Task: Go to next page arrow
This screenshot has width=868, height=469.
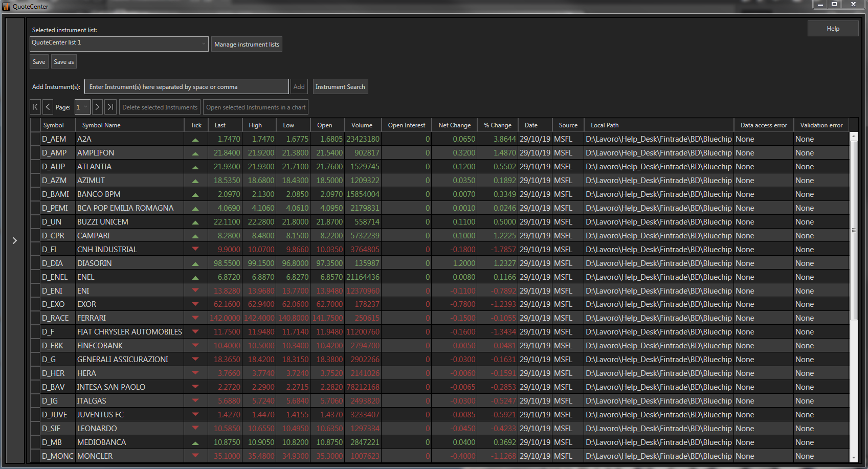Action: [97, 107]
